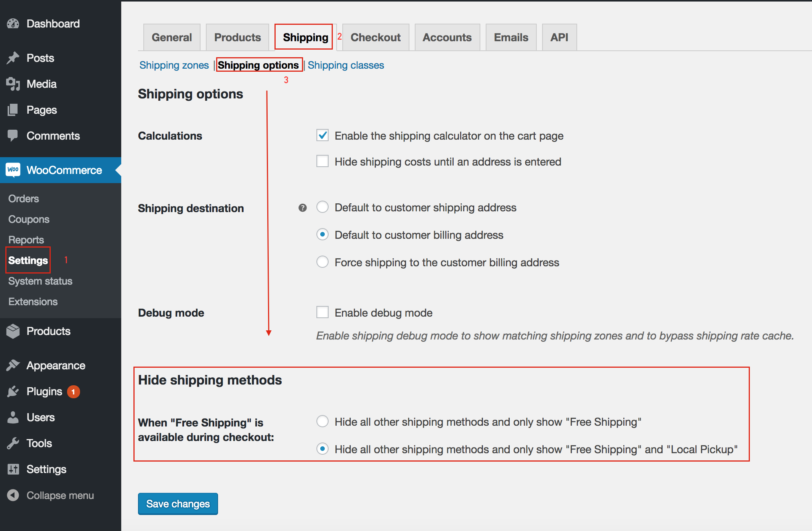Click the Shipping destination help icon

[x=303, y=208]
